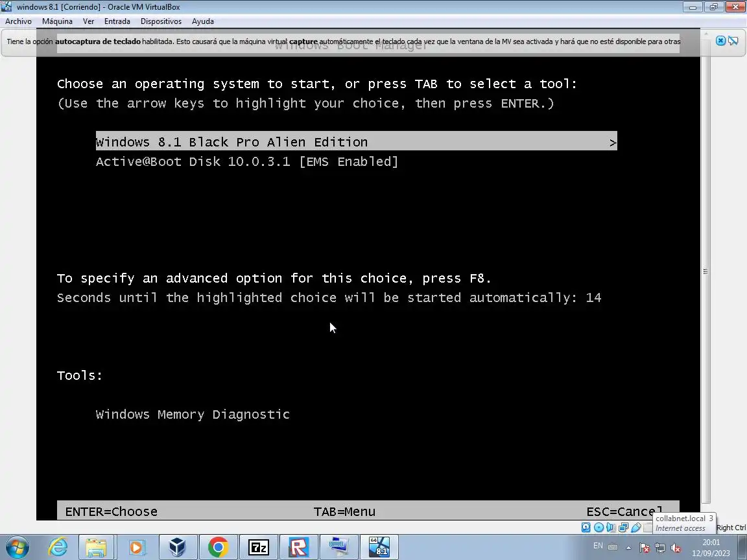This screenshot has width=747, height=560.
Task: Open Google Chrome from taskbar
Action: coord(218,547)
